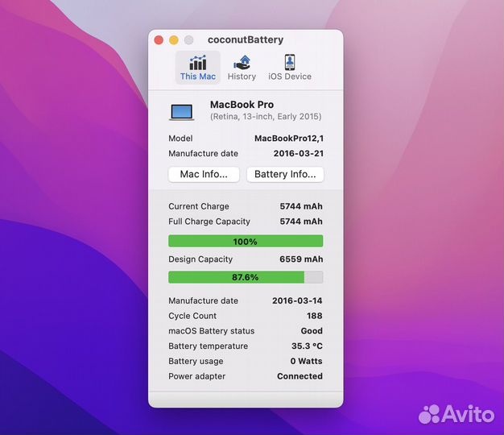The image size is (504, 435).
Task: Click the 'Power adapter' label
Action: pos(197,376)
